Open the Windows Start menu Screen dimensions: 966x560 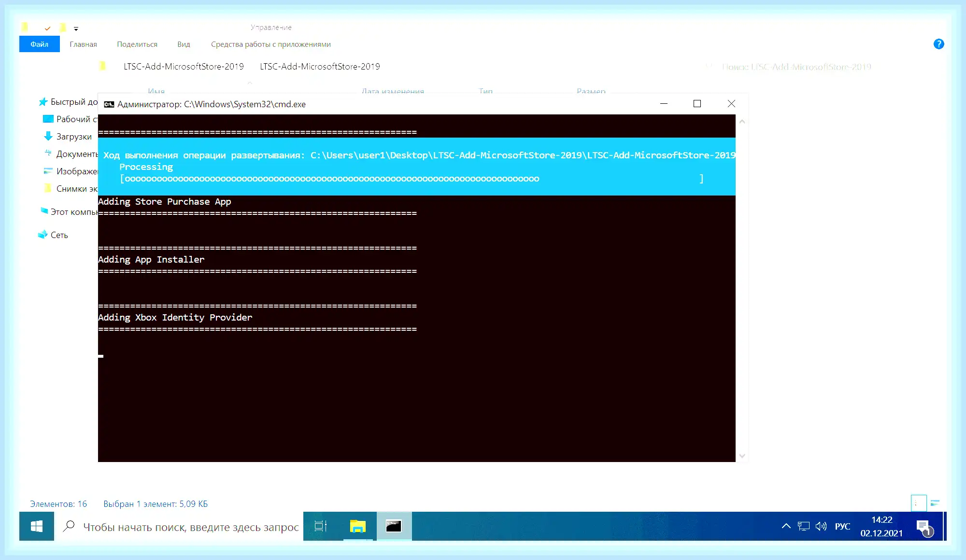tap(37, 526)
